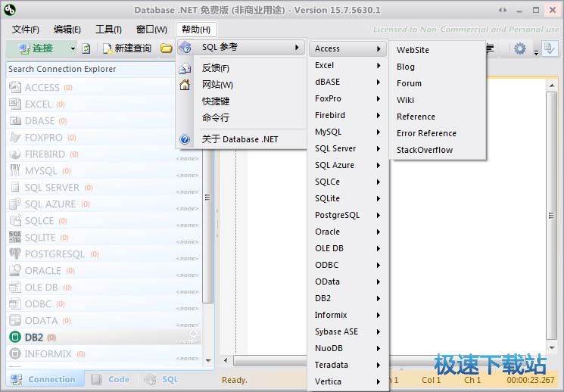The width and height of the screenshot is (564, 392).
Task: Click the ACCESS database icon in explorer
Action: pyautogui.click(x=14, y=87)
